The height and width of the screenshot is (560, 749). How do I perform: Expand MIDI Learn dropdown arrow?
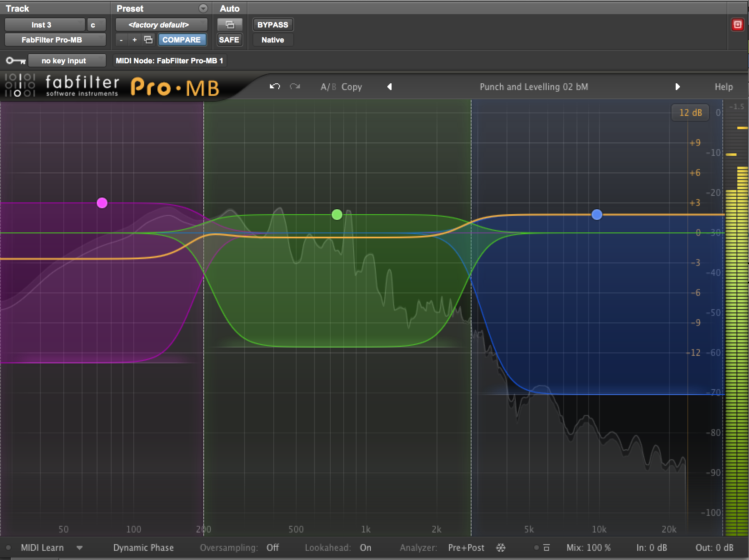click(x=79, y=548)
